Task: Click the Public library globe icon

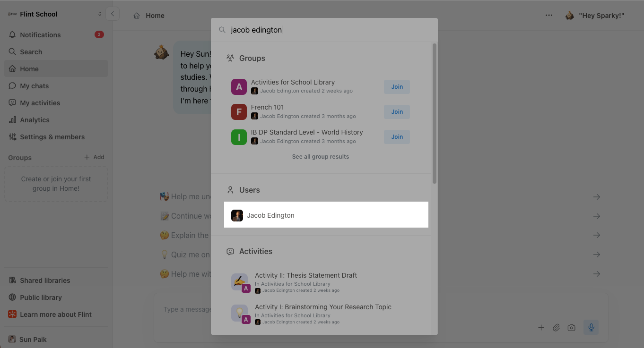Action: pos(12,297)
